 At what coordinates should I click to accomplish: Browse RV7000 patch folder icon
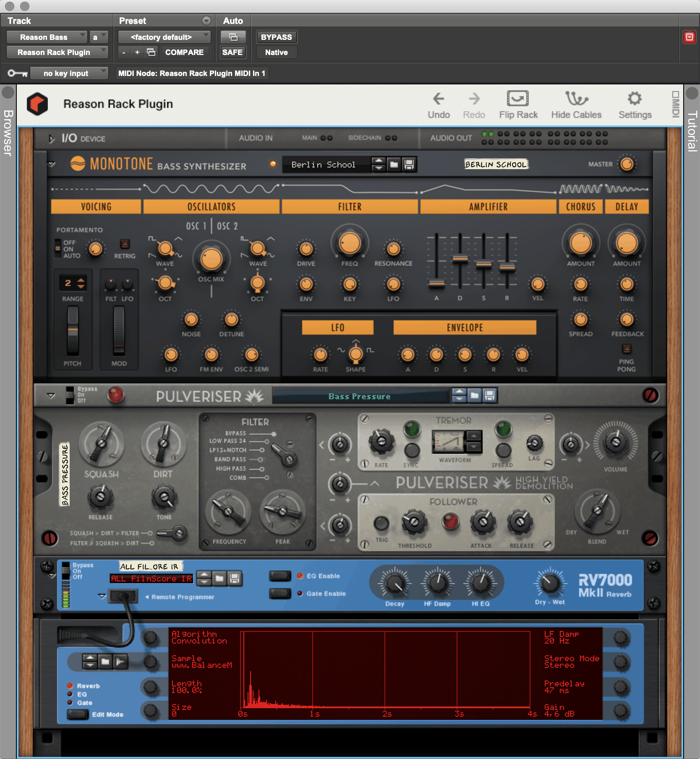coord(219,578)
